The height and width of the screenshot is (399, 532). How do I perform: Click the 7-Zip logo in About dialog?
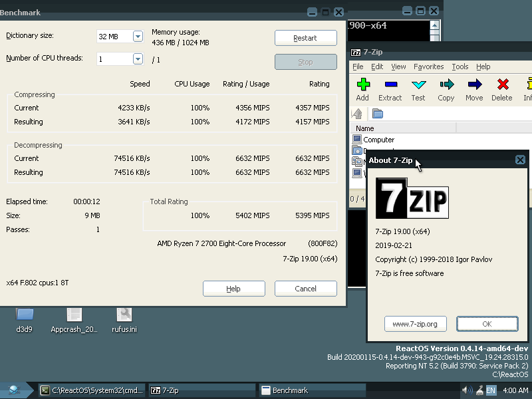(x=412, y=198)
